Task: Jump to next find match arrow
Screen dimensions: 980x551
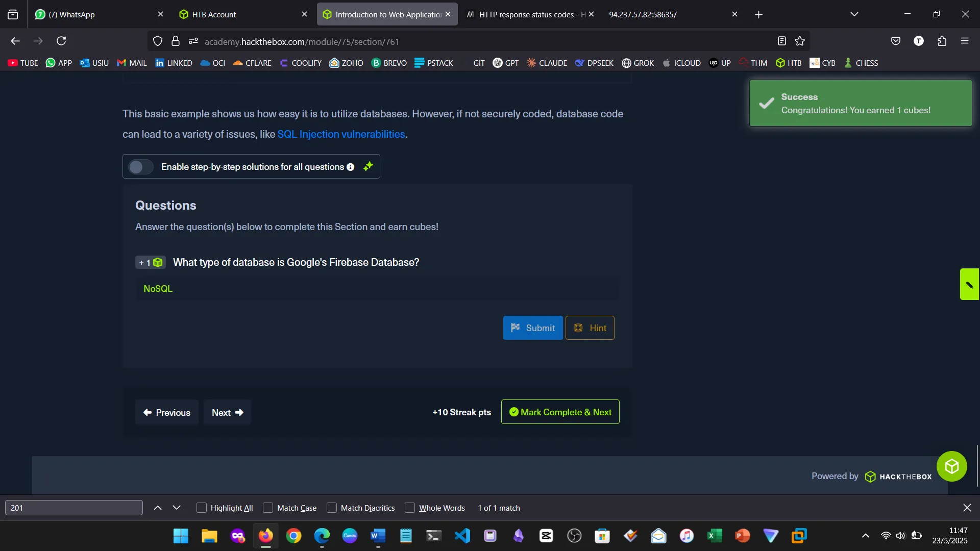Action: coord(177,508)
